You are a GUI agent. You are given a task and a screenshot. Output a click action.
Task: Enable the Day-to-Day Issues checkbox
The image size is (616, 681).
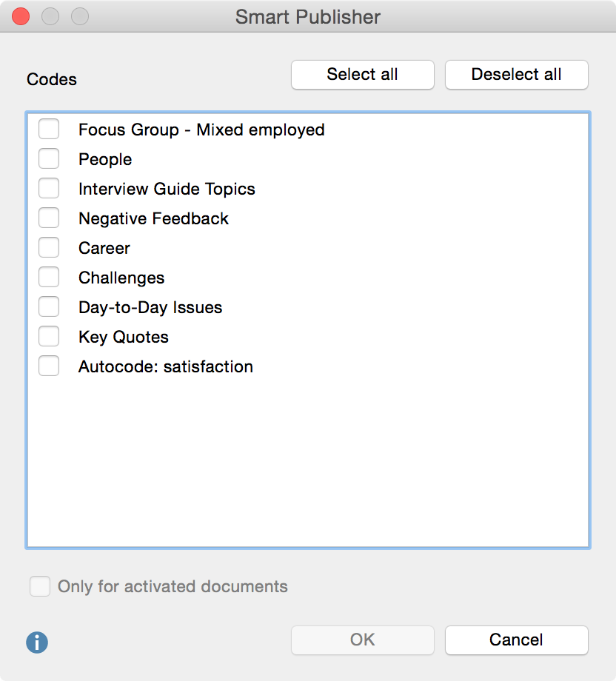[x=49, y=307]
